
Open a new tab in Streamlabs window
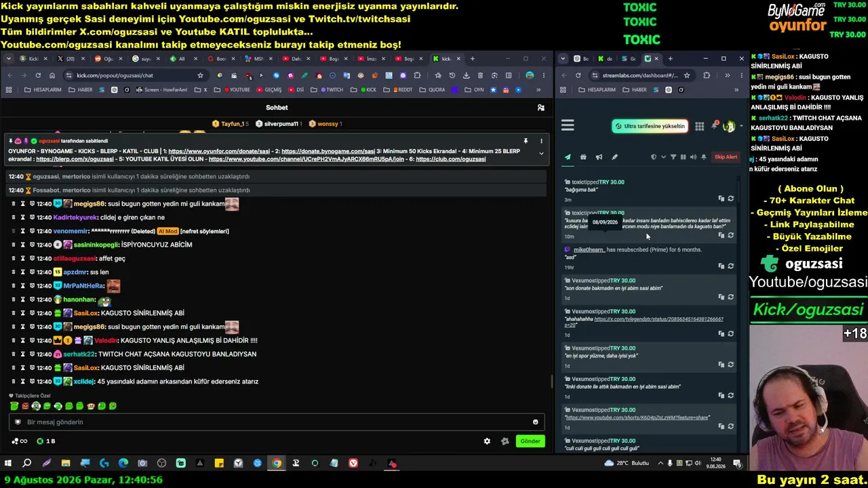(x=670, y=59)
